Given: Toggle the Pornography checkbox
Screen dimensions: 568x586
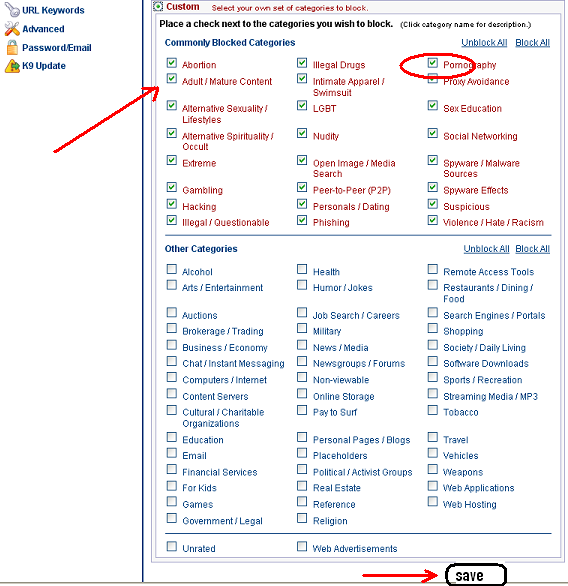Looking at the screenshot, I should coord(433,62).
